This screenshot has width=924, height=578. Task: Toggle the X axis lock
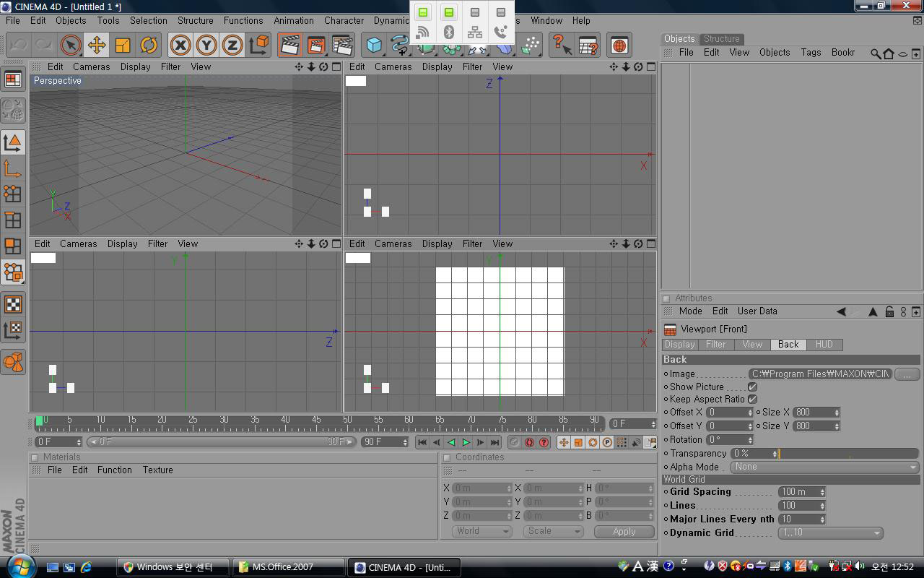tap(180, 45)
